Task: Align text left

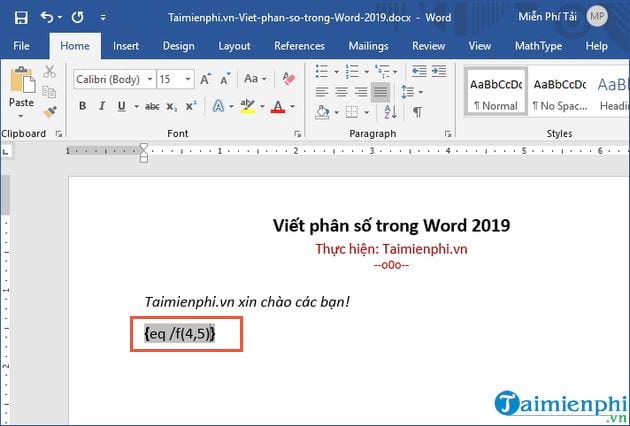Action: [322, 92]
